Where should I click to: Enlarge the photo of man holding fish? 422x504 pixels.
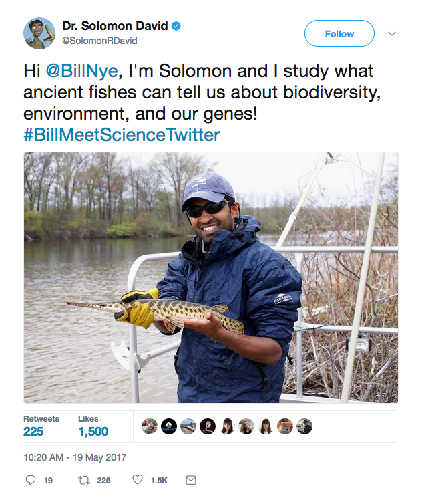211,277
